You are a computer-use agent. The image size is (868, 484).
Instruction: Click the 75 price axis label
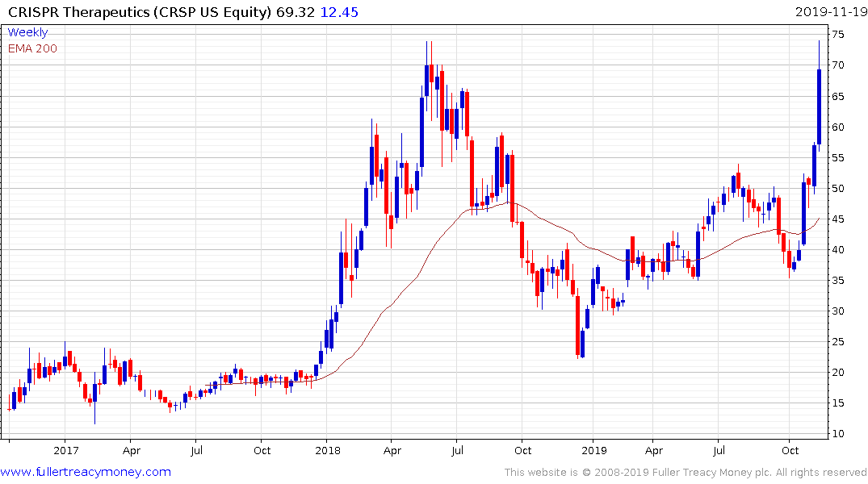click(x=838, y=35)
